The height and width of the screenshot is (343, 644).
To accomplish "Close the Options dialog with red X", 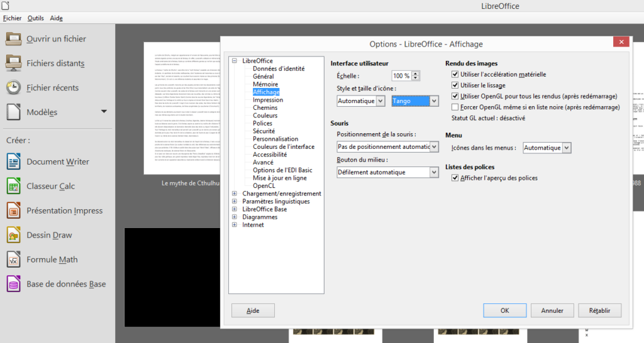I will [x=621, y=42].
